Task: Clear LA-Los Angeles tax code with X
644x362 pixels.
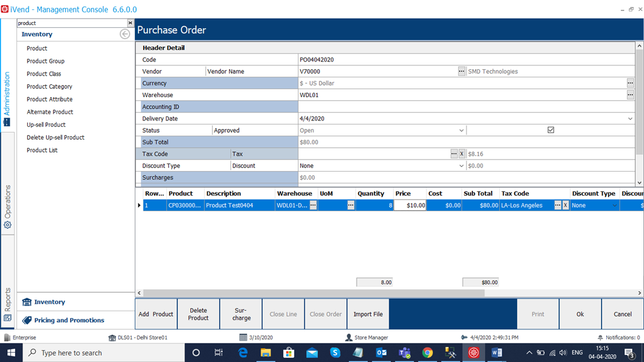Action: point(565,205)
